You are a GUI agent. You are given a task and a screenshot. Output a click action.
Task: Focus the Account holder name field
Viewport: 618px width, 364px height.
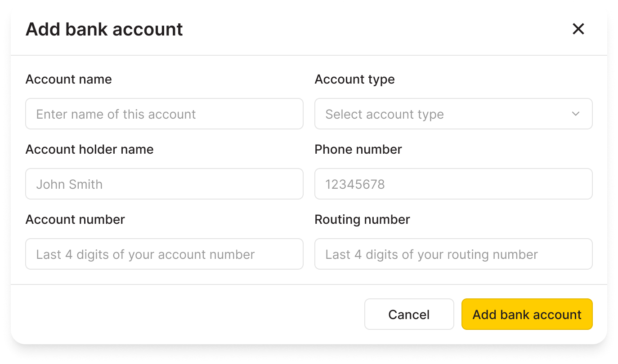(x=164, y=184)
